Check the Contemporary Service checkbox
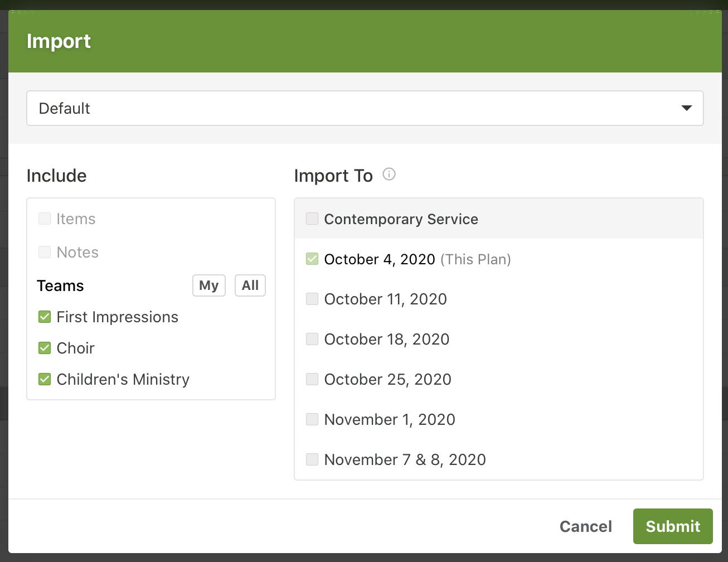Viewport: 728px width, 562px height. point(312,219)
